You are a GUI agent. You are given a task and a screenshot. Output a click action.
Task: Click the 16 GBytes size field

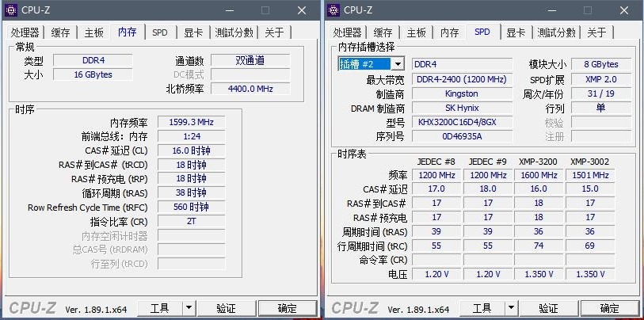(x=93, y=74)
